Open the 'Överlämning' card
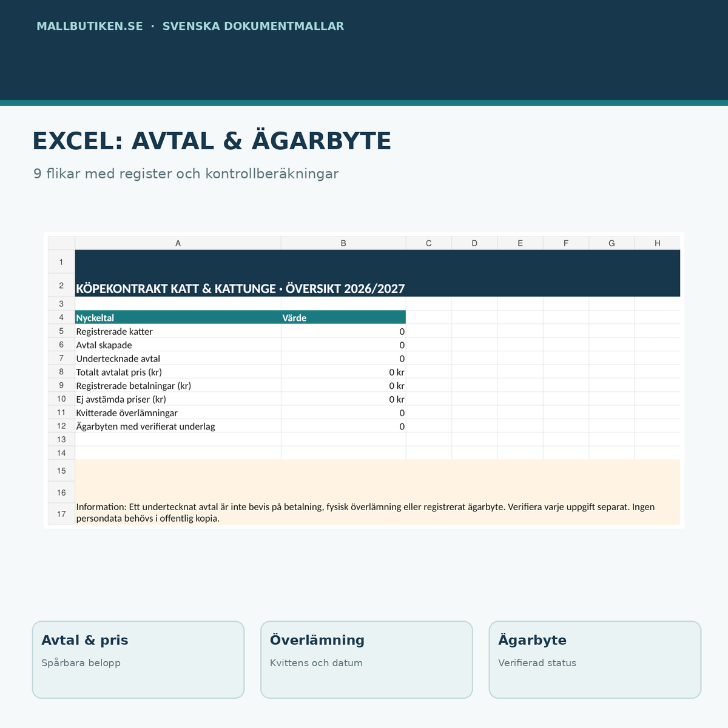This screenshot has width=728, height=728. [366, 659]
